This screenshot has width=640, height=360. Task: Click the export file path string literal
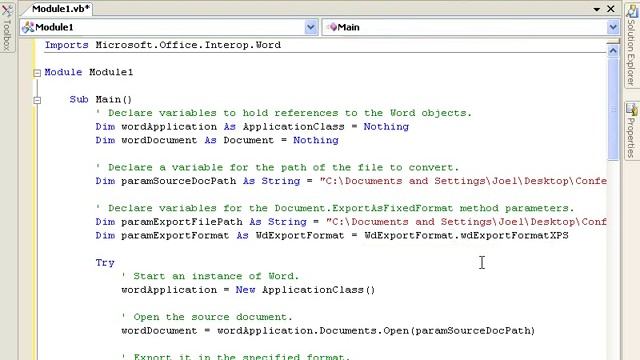coord(466,222)
